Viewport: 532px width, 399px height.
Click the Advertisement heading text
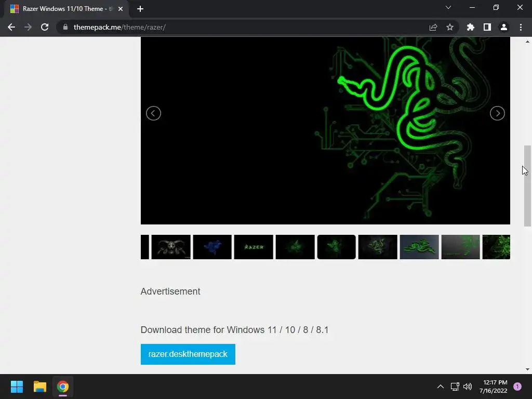[170, 291]
